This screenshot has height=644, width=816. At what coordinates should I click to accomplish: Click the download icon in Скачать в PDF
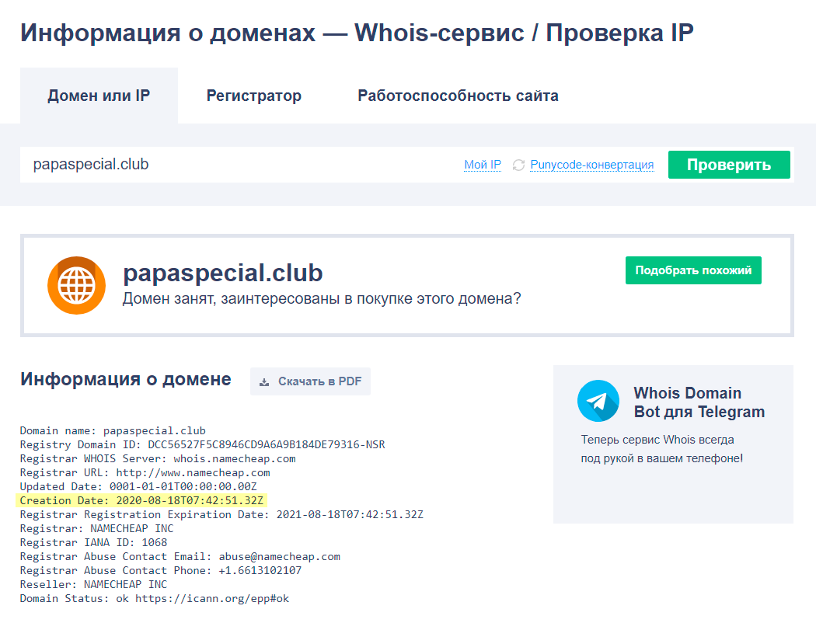(264, 382)
